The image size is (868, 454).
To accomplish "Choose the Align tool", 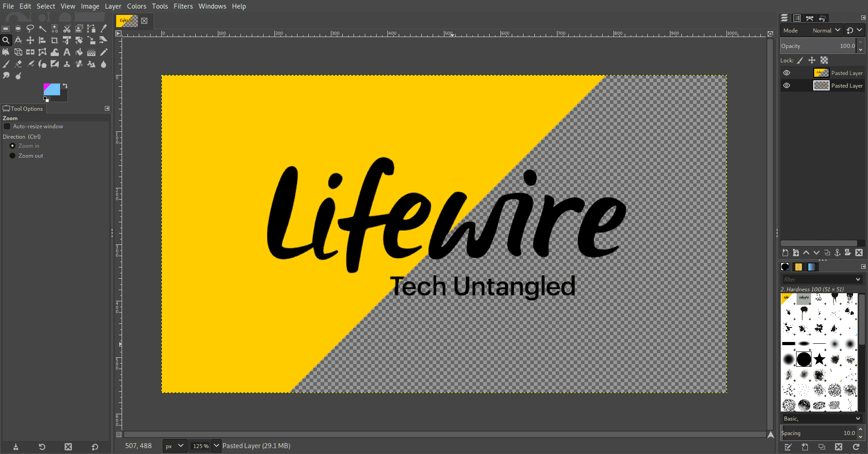I will tap(42, 40).
